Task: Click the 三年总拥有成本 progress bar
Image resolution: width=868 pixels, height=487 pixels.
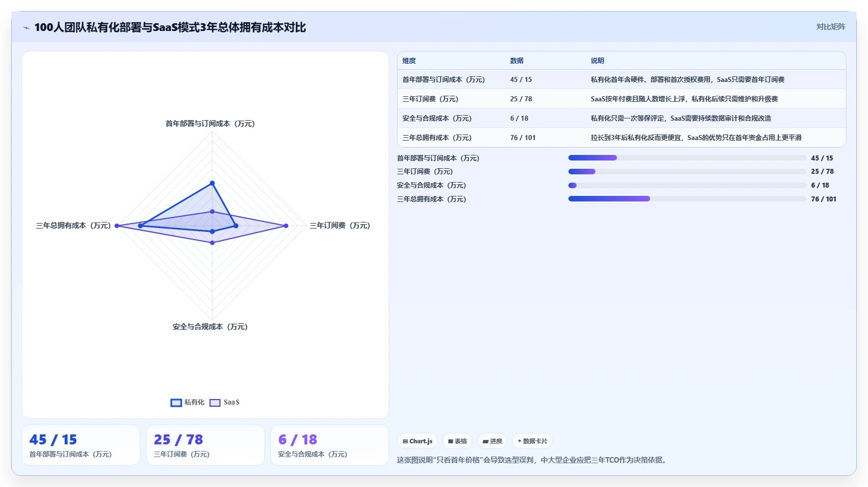Action: (687, 199)
